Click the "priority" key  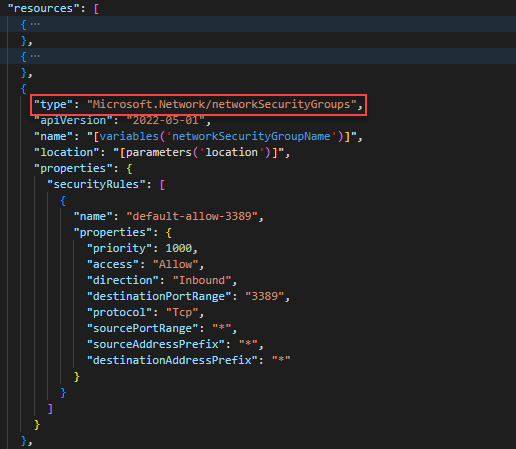pos(119,248)
